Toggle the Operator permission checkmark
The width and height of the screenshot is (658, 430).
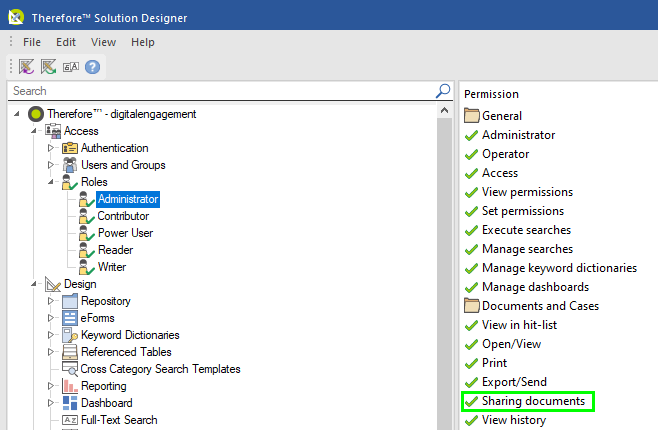pos(472,154)
